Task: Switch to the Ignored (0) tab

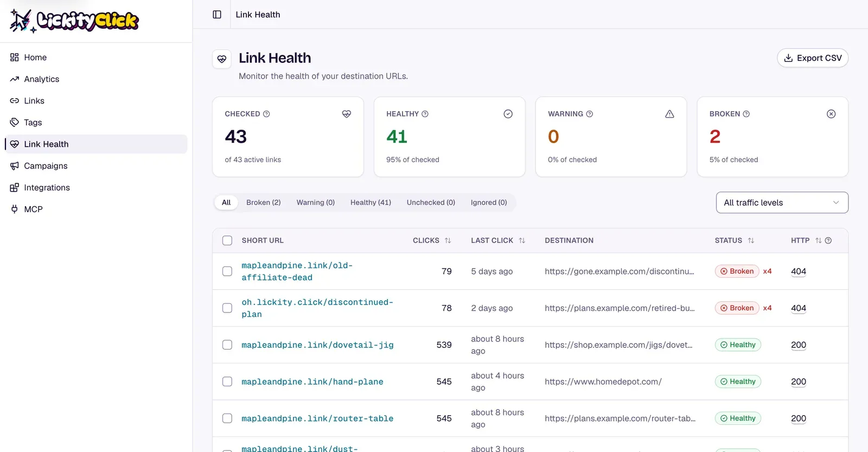Action: click(489, 202)
